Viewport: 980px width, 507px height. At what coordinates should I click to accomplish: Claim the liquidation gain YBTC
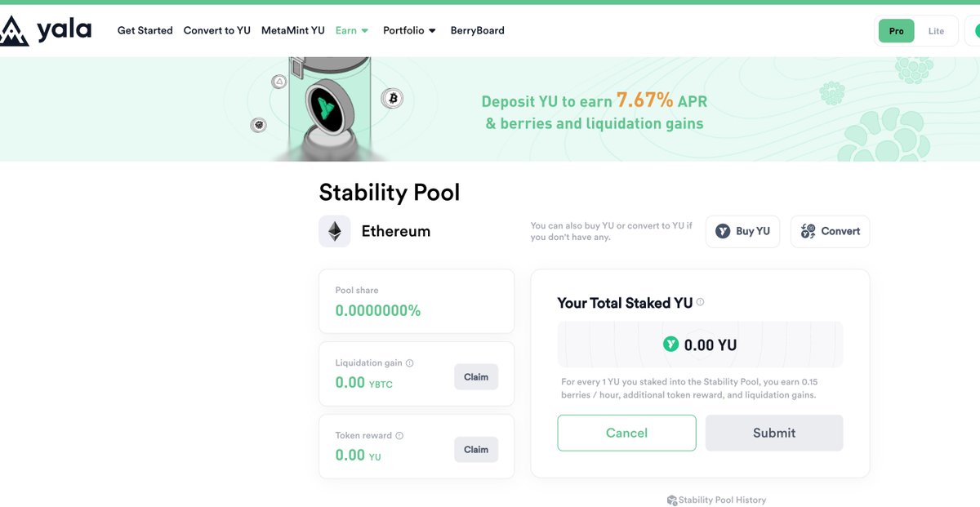[476, 377]
